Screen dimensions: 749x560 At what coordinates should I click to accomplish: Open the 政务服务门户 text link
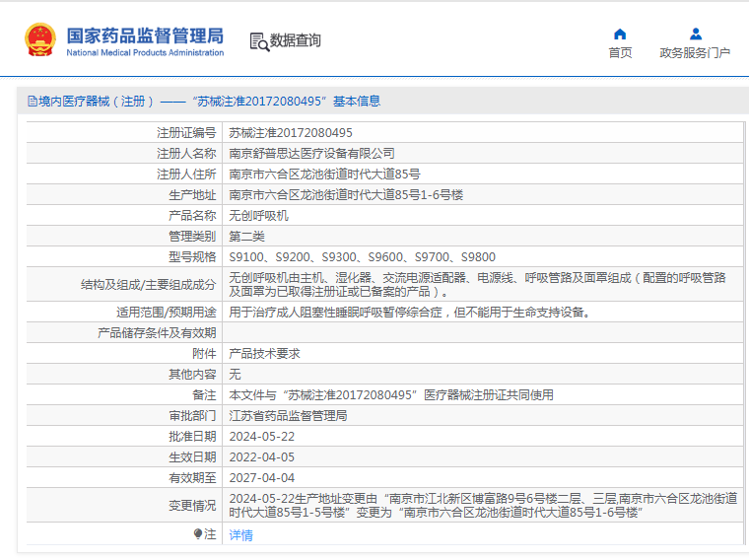(x=695, y=53)
